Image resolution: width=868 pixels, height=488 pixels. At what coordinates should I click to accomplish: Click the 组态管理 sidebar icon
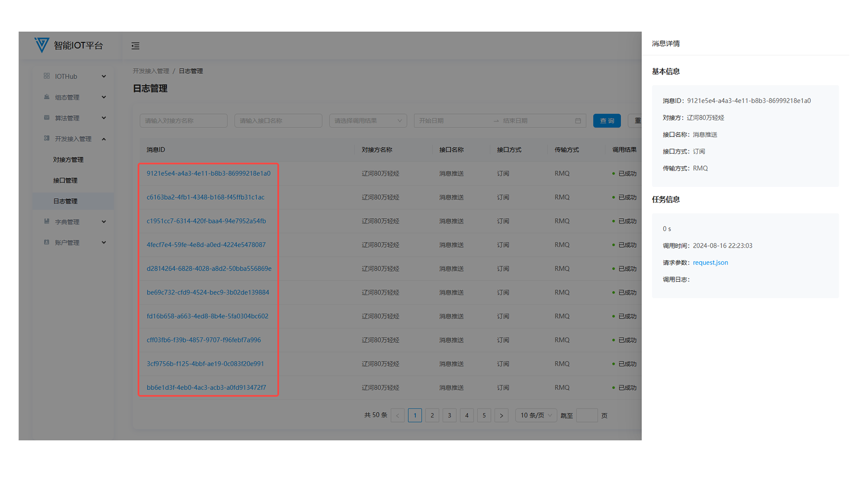pos(47,97)
